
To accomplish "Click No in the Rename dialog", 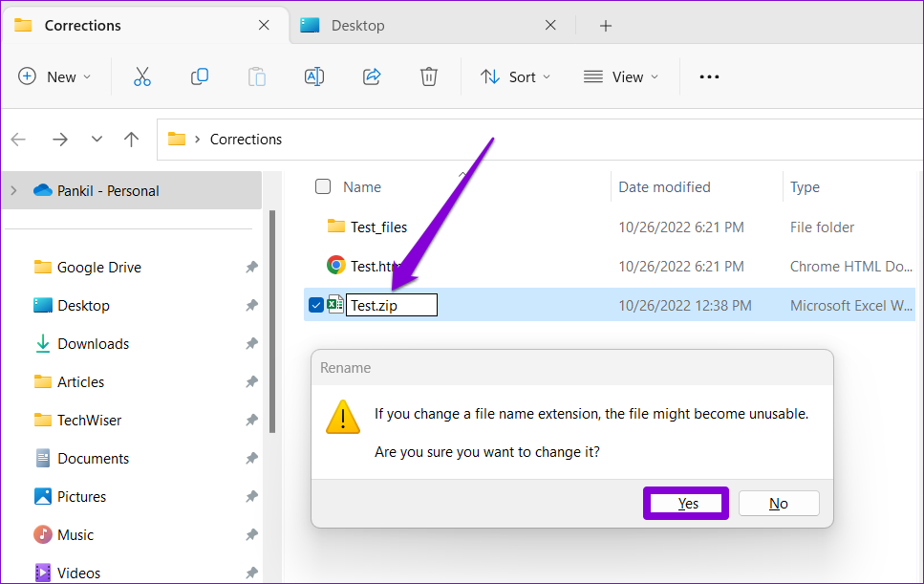I will pyautogui.click(x=779, y=504).
